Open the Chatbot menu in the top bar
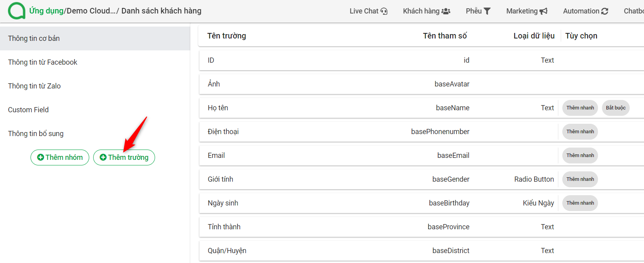Screen dimensions: 644x263 point(634,11)
